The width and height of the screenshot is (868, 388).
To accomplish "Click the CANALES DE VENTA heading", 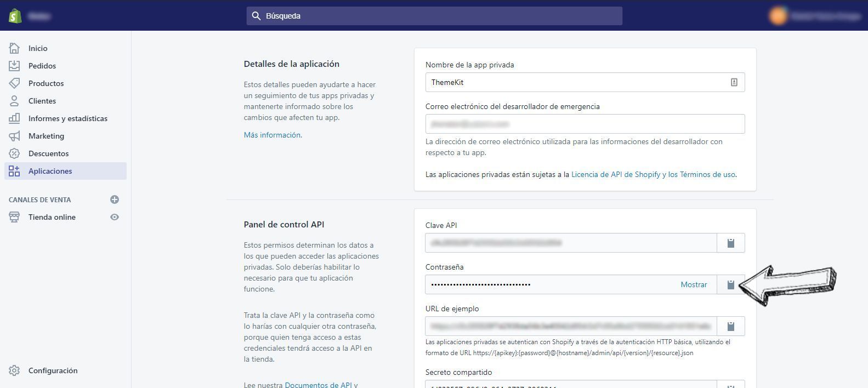I will pyautogui.click(x=39, y=199).
